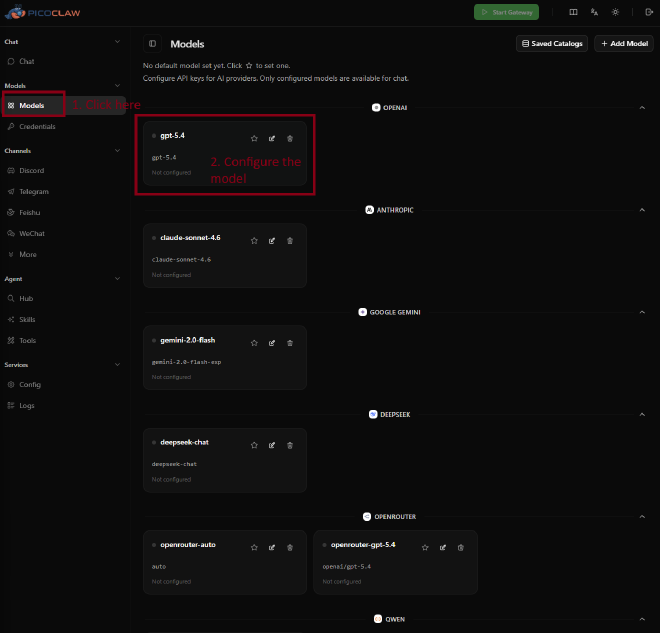
Task: Open Chat in the sidebar
Action: [x=63, y=61]
